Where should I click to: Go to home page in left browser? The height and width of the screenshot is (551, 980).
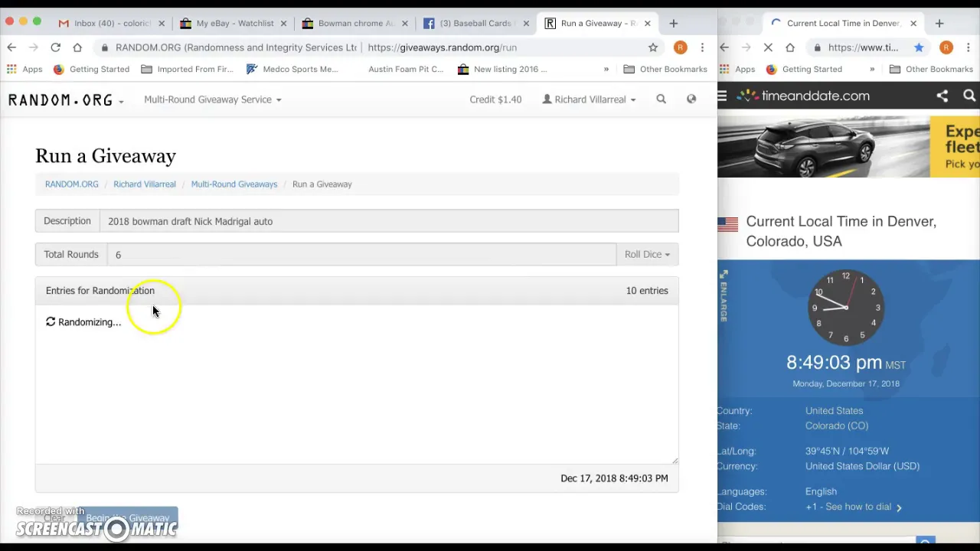(77, 47)
